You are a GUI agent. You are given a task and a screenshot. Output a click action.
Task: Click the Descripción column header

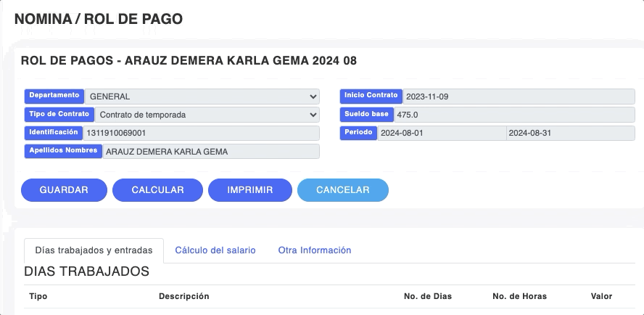click(x=184, y=296)
